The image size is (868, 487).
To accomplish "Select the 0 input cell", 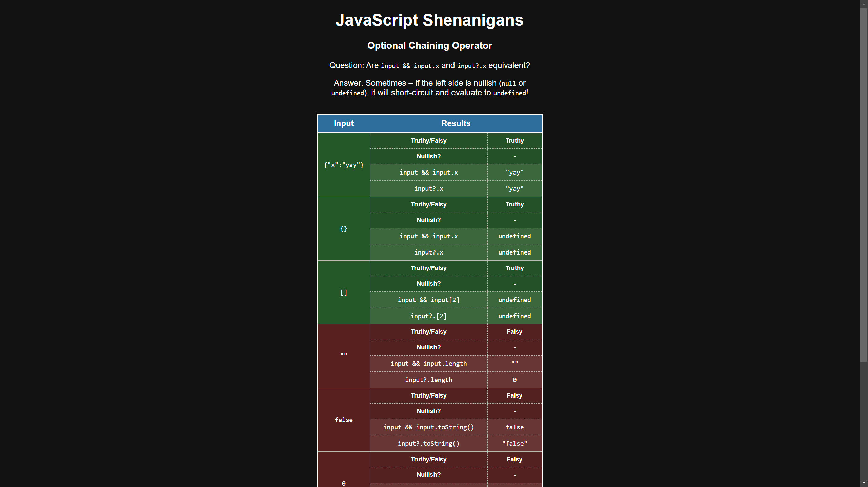I will pyautogui.click(x=344, y=483).
